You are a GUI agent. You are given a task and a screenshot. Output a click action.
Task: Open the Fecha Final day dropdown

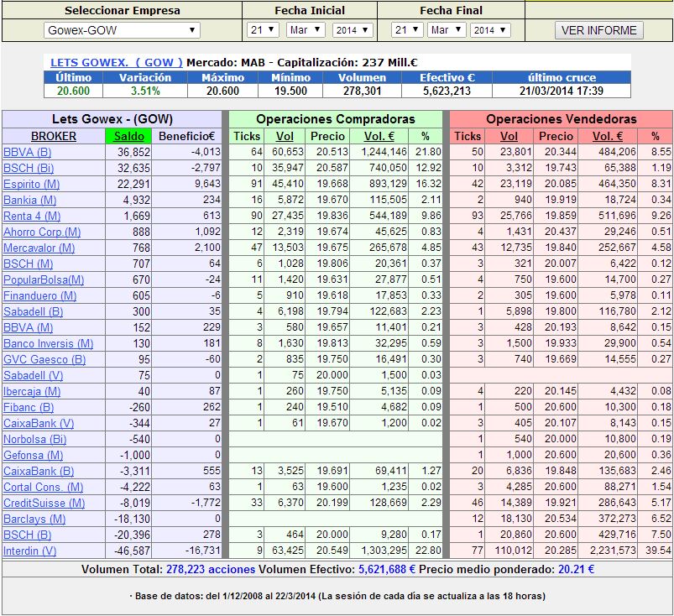[407, 30]
